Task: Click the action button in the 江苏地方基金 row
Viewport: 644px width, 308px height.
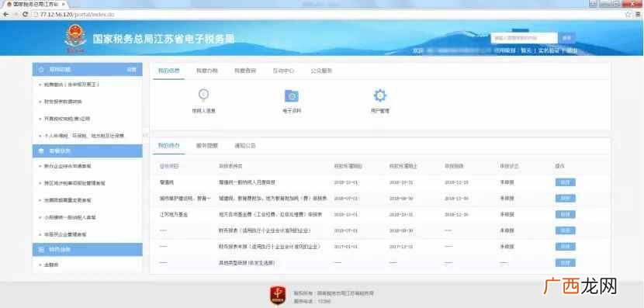Action: pos(565,214)
